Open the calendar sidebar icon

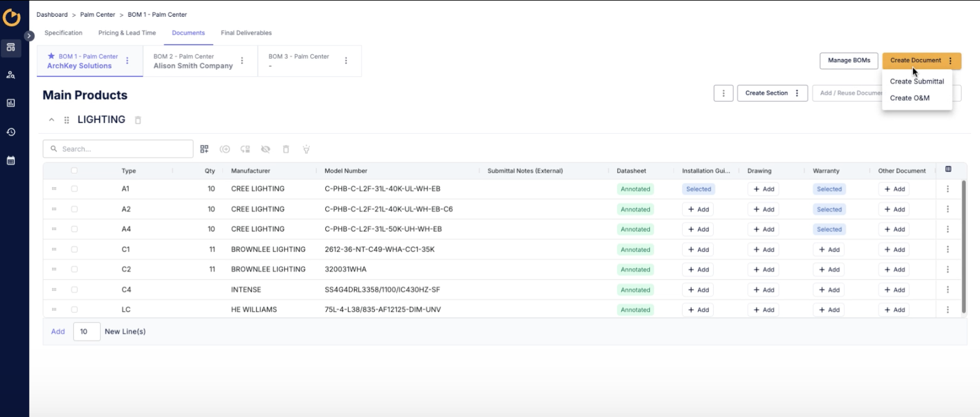[11, 160]
